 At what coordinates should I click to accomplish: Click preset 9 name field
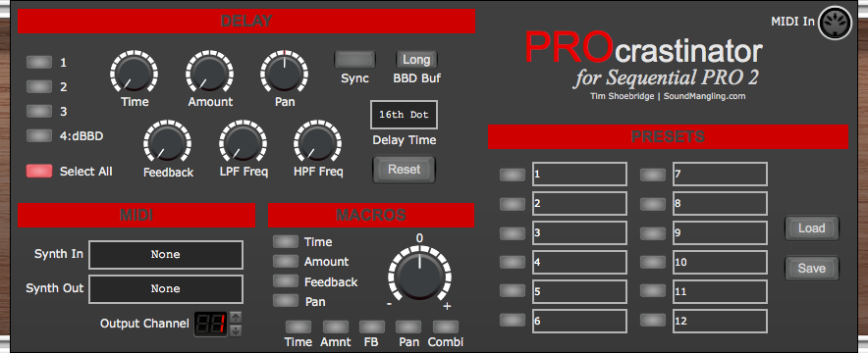[x=720, y=232]
